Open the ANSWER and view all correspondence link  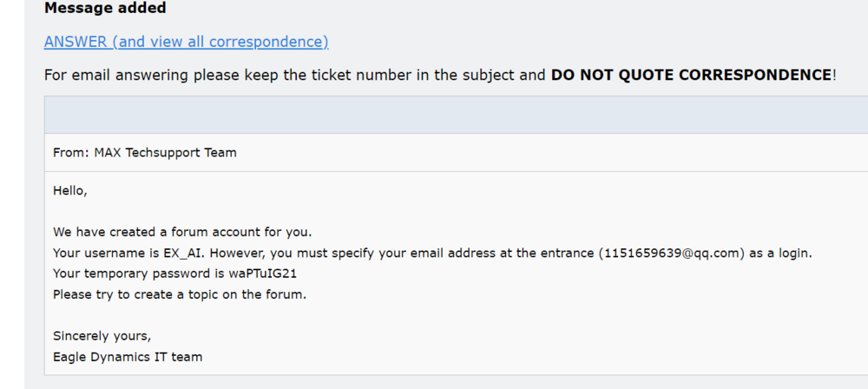186,42
